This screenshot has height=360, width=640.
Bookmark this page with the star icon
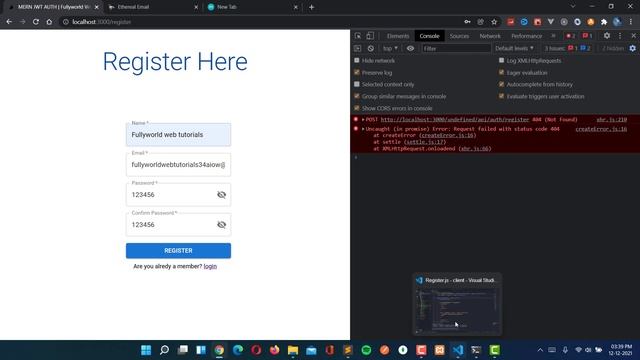[x=494, y=22]
